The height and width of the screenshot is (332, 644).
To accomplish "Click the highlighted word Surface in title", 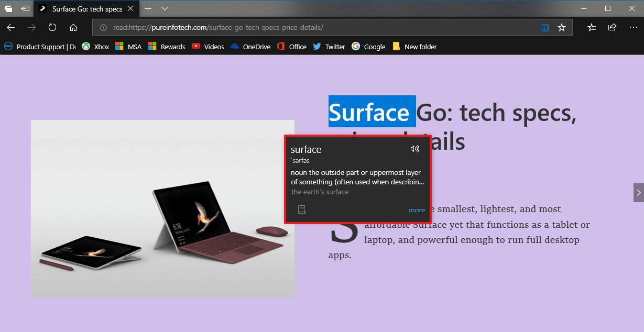I will click(372, 112).
